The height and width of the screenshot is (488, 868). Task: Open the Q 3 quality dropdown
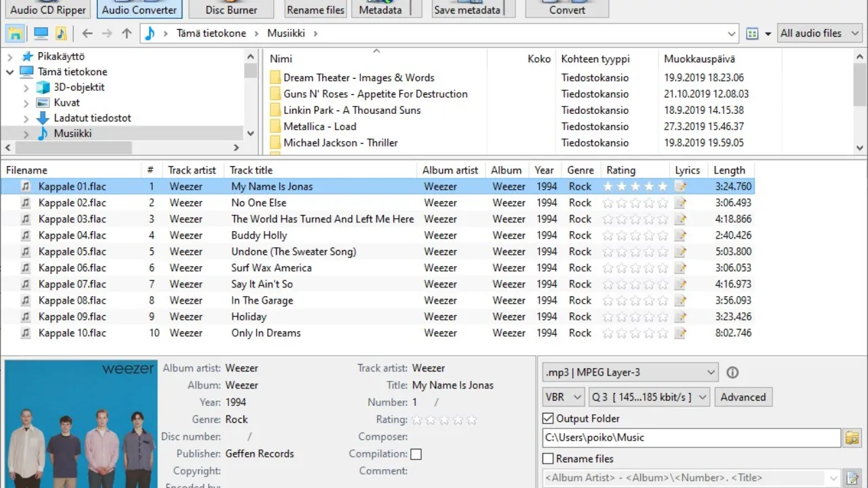[649, 397]
